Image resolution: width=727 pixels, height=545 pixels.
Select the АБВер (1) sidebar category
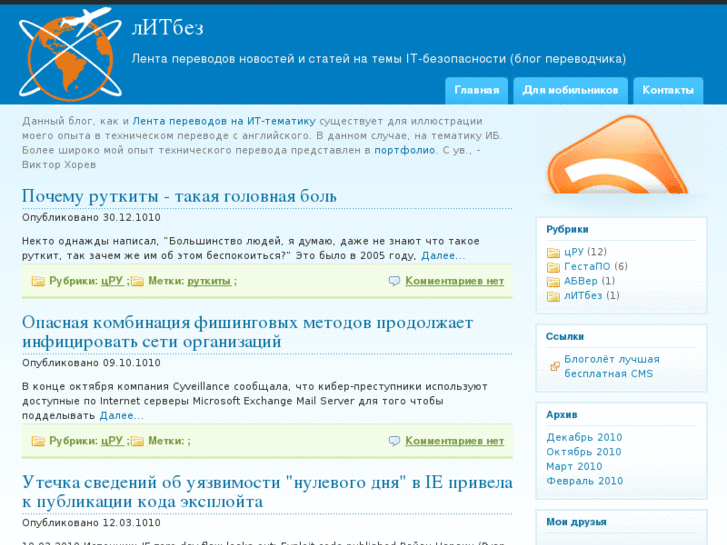tap(589, 281)
